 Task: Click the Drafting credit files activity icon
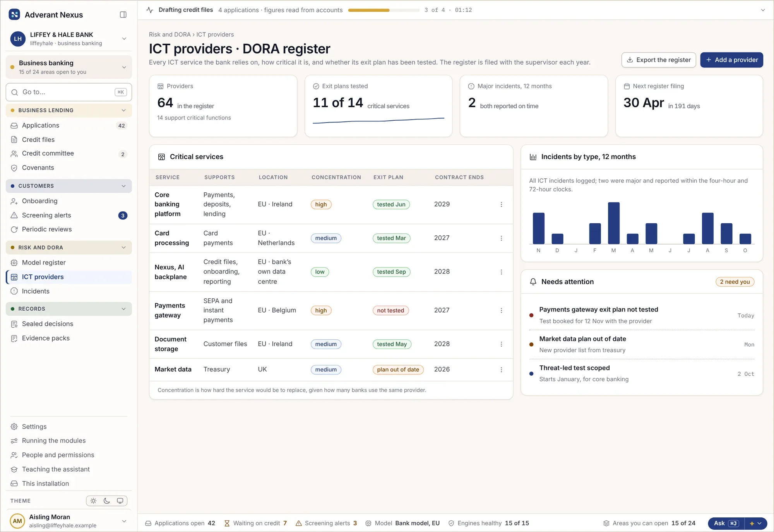[x=150, y=10]
